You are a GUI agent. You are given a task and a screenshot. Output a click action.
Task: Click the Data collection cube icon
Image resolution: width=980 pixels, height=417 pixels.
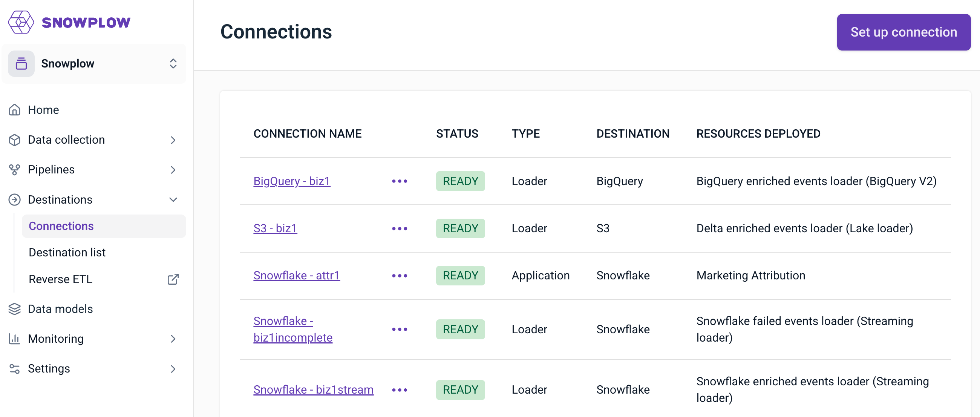14,140
